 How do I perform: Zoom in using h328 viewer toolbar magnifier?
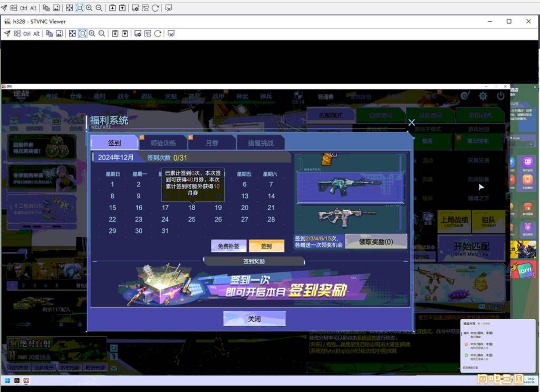tap(92, 33)
